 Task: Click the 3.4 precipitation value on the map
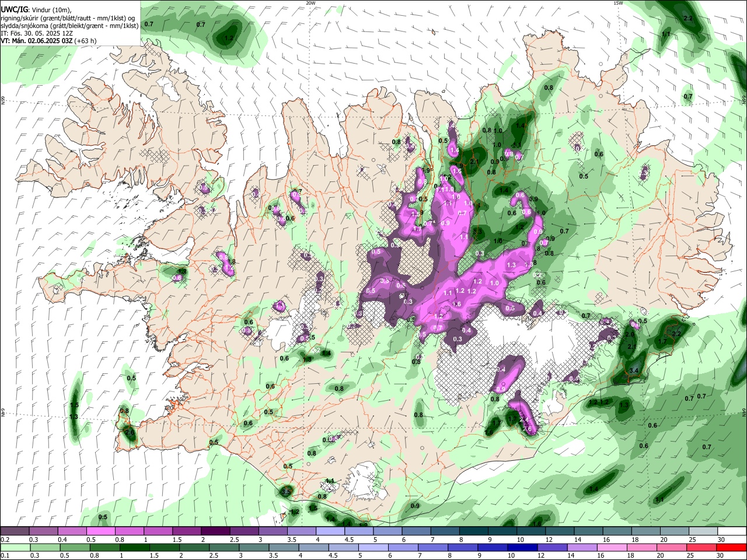click(x=634, y=371)
